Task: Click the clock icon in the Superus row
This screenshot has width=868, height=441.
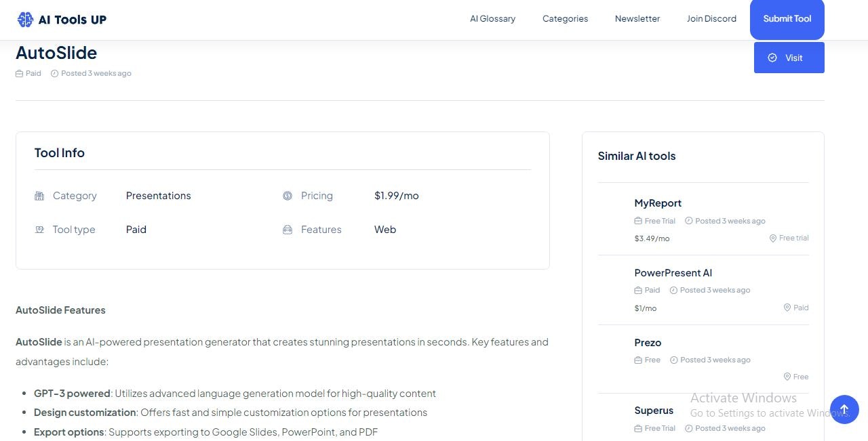Action: click(x=689, y=428)
